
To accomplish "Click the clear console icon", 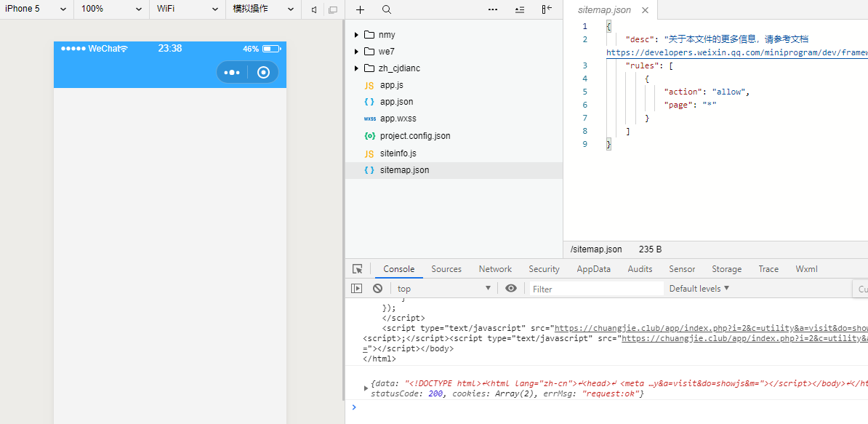I will (377, 289).
